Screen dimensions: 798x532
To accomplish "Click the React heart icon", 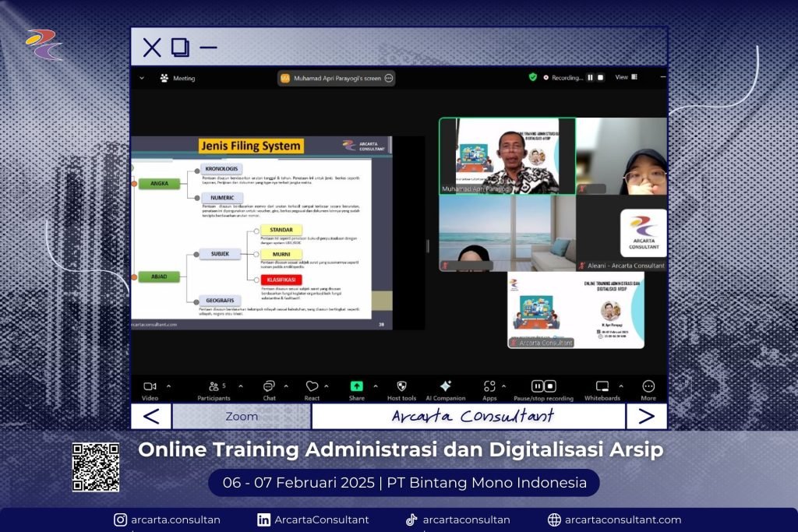I will (312, 386).
